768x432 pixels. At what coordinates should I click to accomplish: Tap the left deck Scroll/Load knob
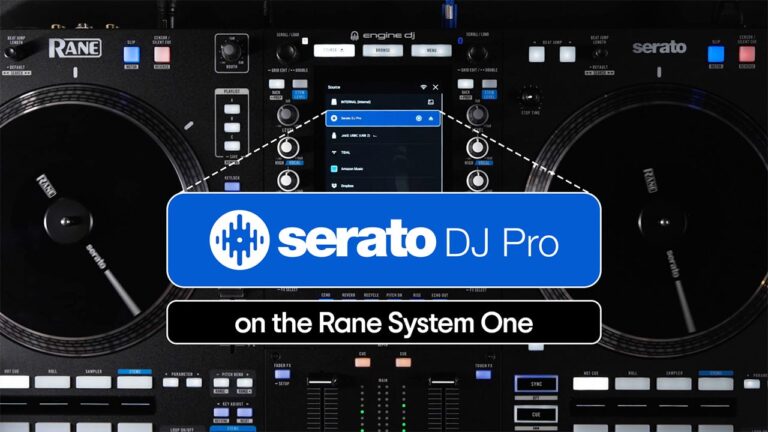coord(287,53)
